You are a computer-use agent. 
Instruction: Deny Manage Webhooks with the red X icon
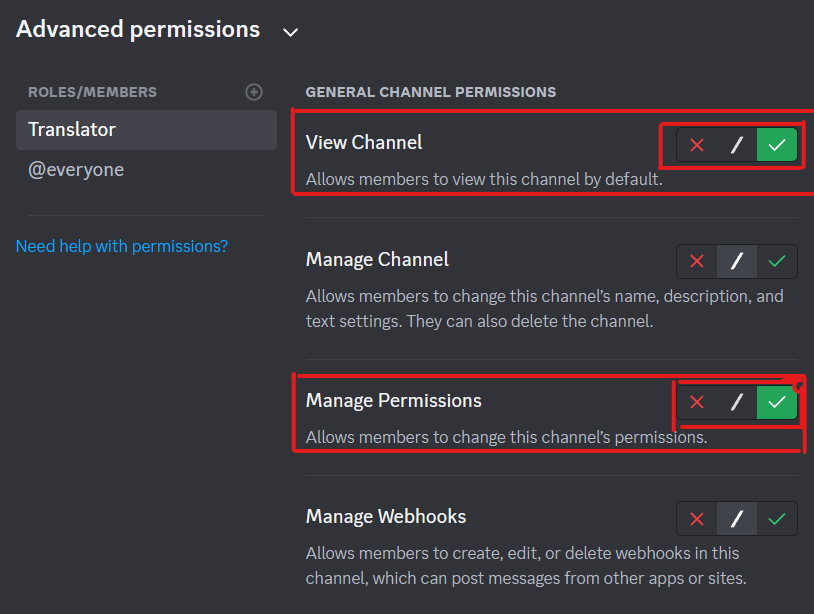point(697,518)
